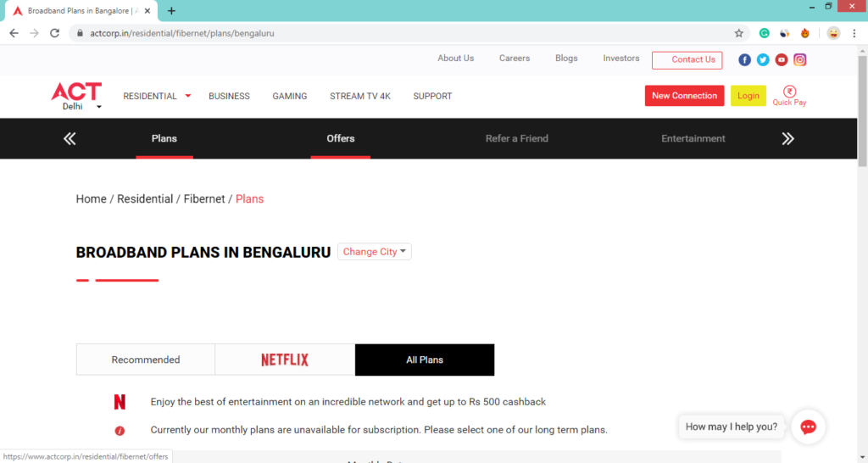Open ACT YouTube channel icon
Image resolution: width=868 pixels, height=463 pixels.
tap(781, 60)
